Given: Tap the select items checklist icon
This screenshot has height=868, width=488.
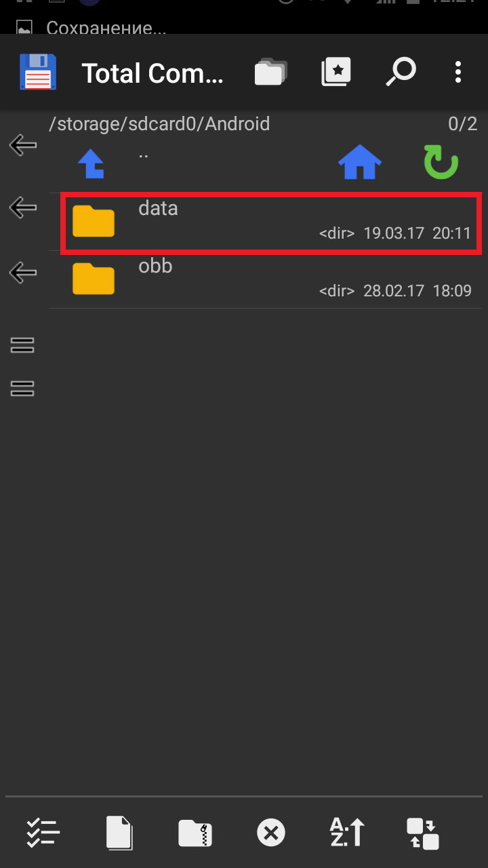Looking at the screenshot, I should click(x=43, y=833).
